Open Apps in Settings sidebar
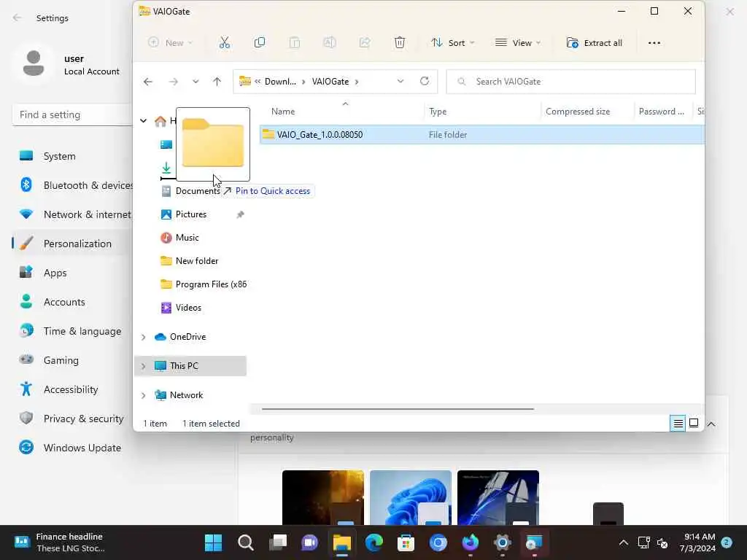747x560 pixels. 55,273
